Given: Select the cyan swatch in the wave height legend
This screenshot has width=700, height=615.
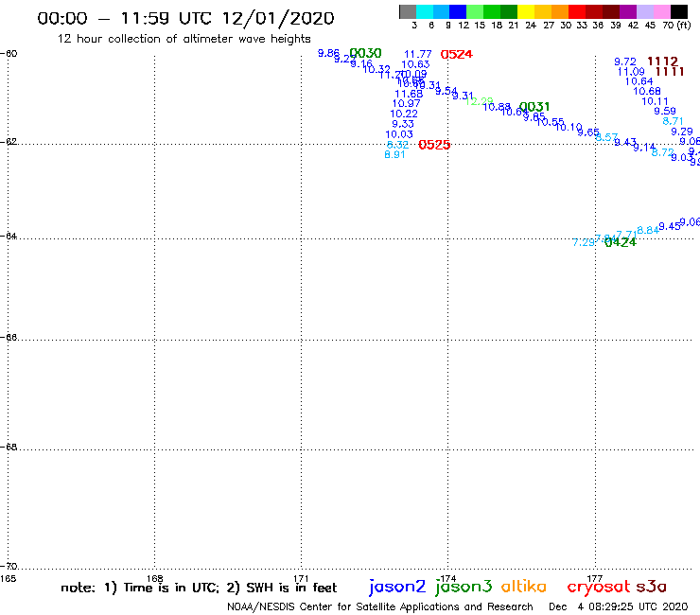Looking at the screenshot, I should pos(425,11).
